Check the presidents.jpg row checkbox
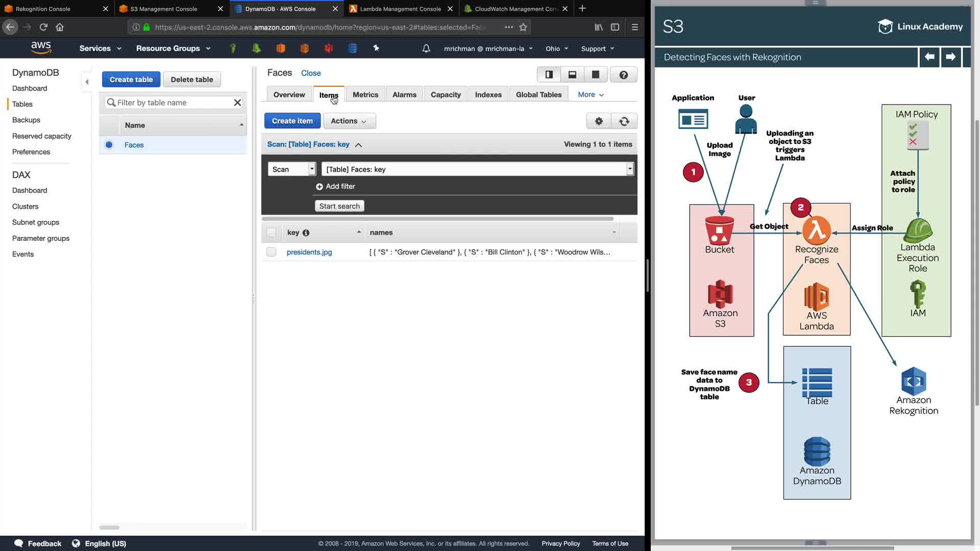 [x=271, y=252]
